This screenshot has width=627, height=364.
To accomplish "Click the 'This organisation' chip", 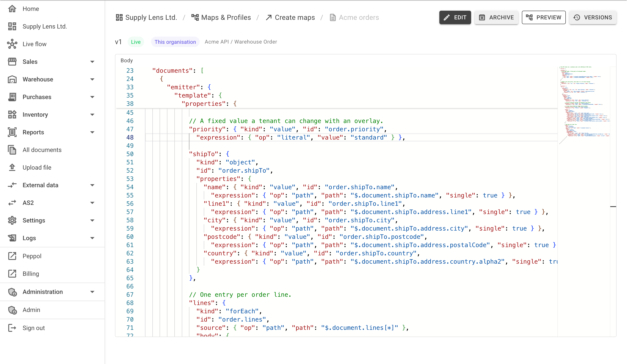I will (175, 42).
